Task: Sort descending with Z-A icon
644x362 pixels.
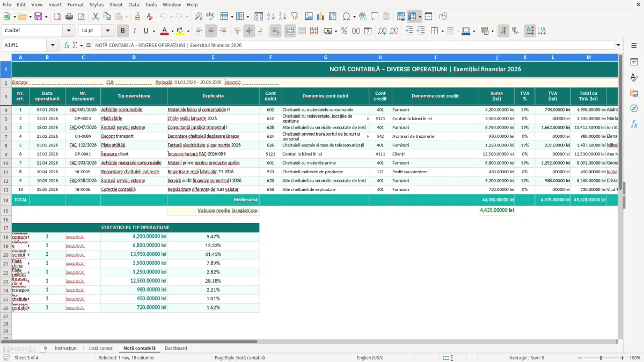Action: click(283, 17)
